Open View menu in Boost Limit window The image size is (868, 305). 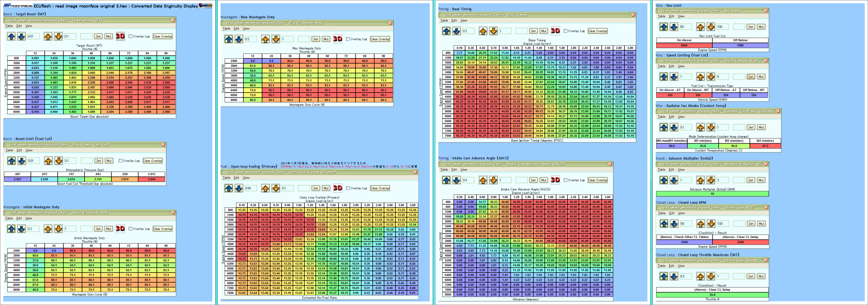coord(29,150)
